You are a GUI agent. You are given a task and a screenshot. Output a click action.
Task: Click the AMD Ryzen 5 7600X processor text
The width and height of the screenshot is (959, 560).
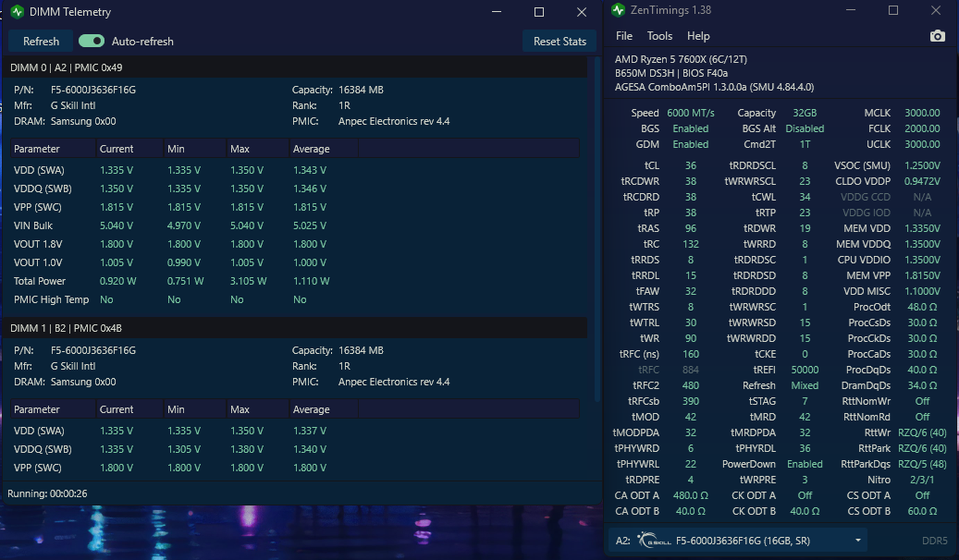pos(680,59)
